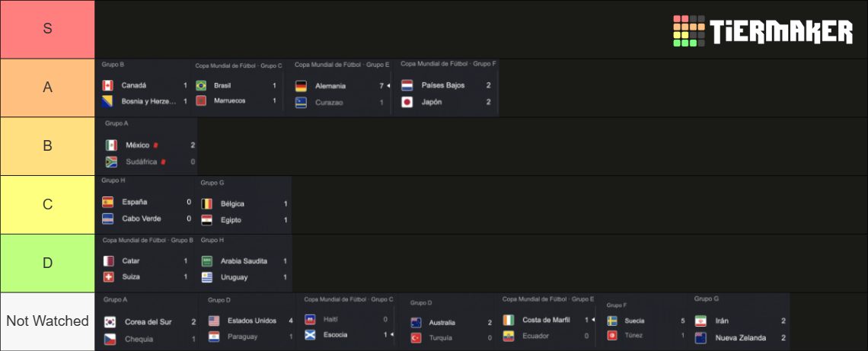This screenshot has width=868, height=351.
Task: Click the Canada flag icon
Action: point(108,85)
